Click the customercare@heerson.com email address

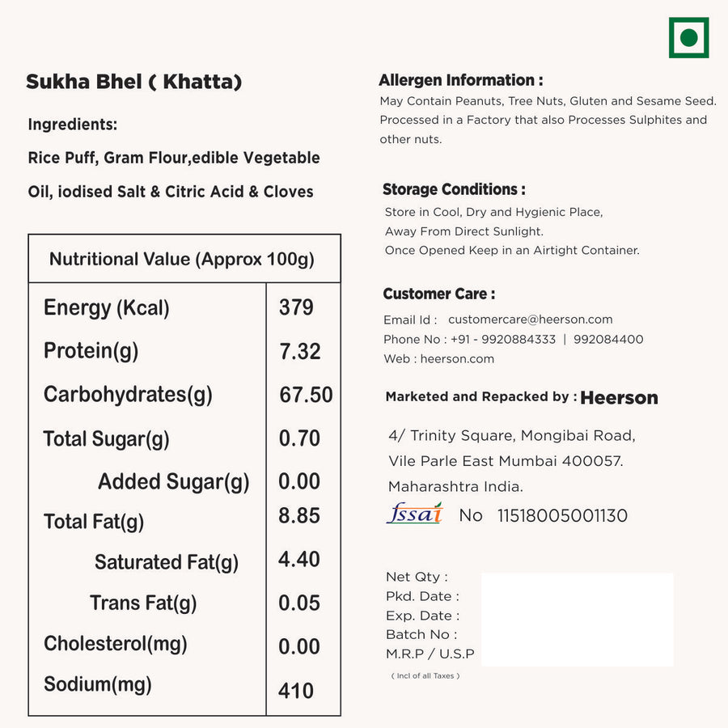pyautogui.click(x=530, y=320)
